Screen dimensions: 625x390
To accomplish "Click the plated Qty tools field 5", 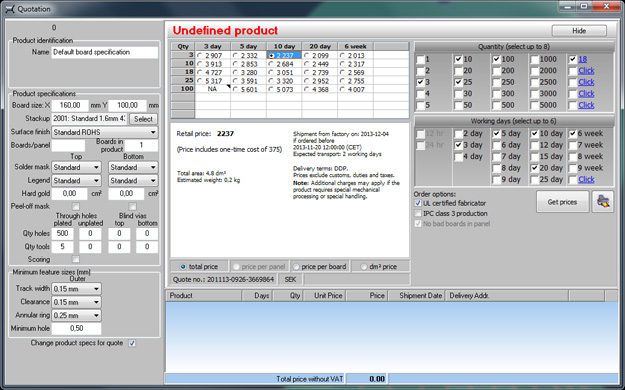I will 62,247.
